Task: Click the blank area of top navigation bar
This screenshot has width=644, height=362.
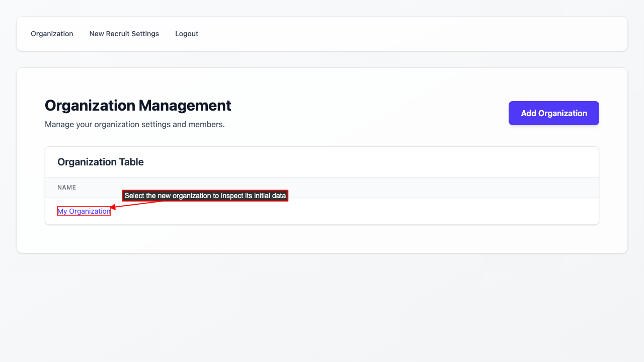Action: [403, 34]
